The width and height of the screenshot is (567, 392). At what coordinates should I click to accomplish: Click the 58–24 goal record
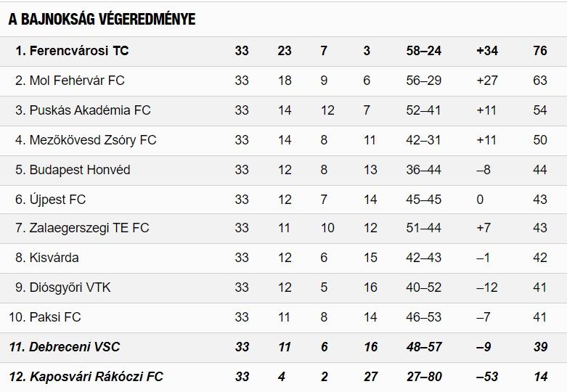tap(423, 51)
